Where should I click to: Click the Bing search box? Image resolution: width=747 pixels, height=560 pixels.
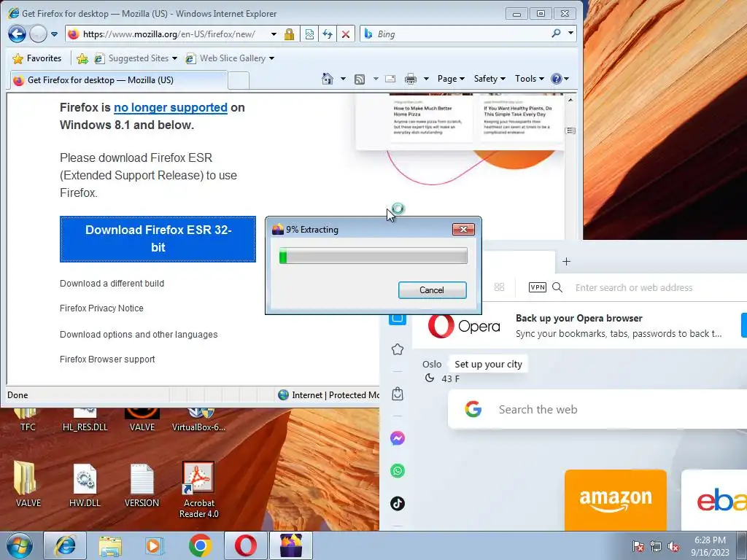pos(455,34)
